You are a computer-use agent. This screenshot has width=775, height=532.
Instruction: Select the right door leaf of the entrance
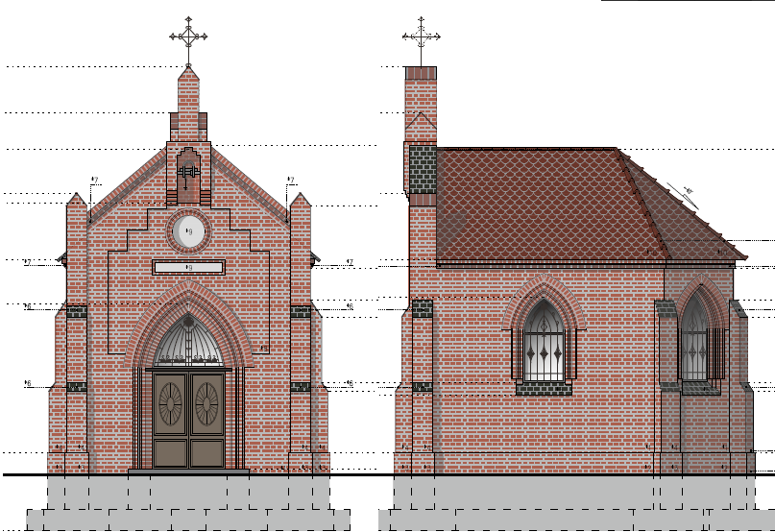(206, 418)
